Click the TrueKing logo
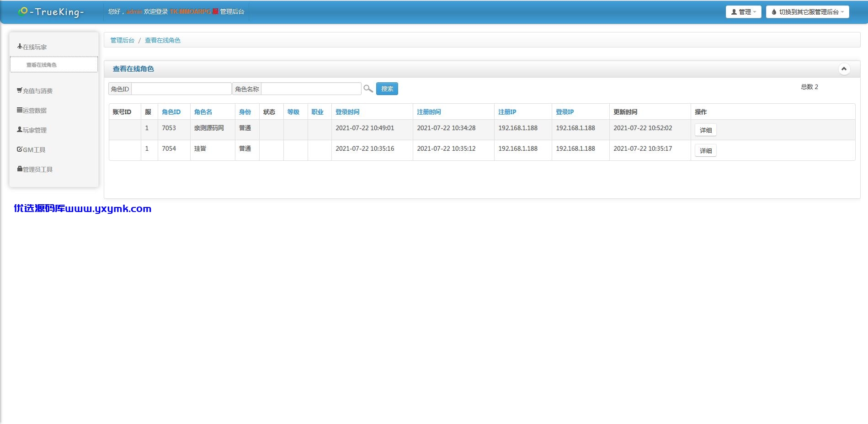Viewport: 868px width, 424px height. pyautogui.click(x=51, y=12)
